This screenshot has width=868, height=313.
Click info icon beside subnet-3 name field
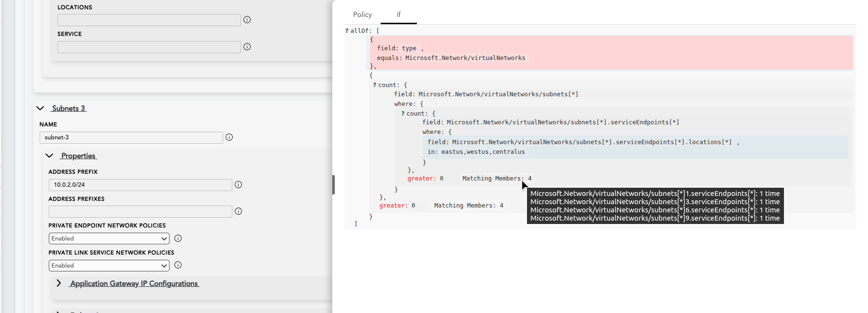229,137
